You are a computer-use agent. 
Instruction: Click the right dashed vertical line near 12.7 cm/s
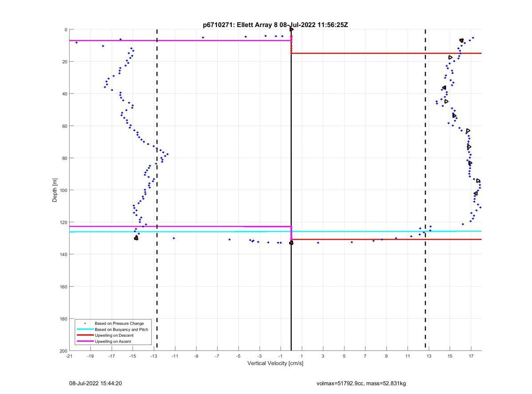coord(426,190)
